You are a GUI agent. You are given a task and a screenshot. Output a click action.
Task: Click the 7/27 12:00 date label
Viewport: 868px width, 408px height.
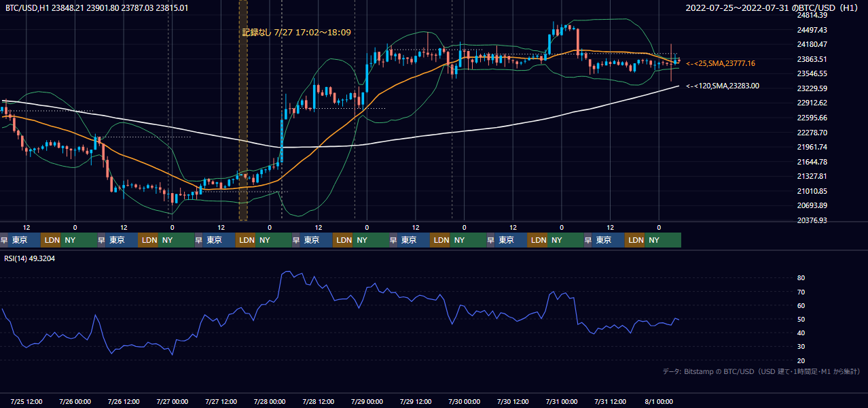click(221, 401)
